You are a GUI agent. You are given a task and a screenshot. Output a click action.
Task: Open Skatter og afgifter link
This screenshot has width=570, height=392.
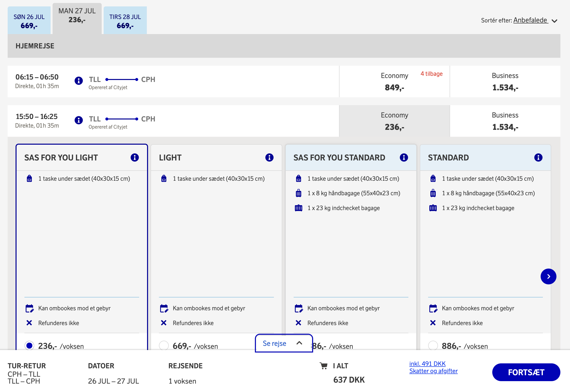pos(433,371)
